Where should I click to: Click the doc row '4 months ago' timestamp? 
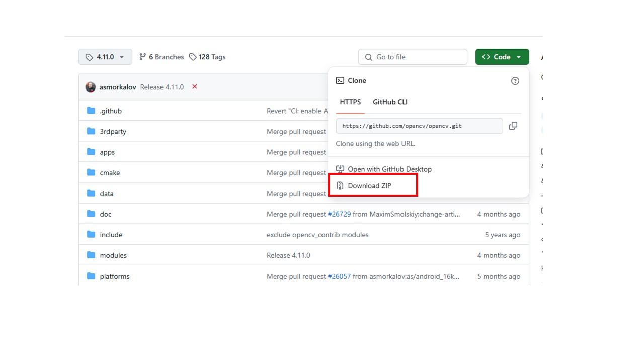(499, 214)
